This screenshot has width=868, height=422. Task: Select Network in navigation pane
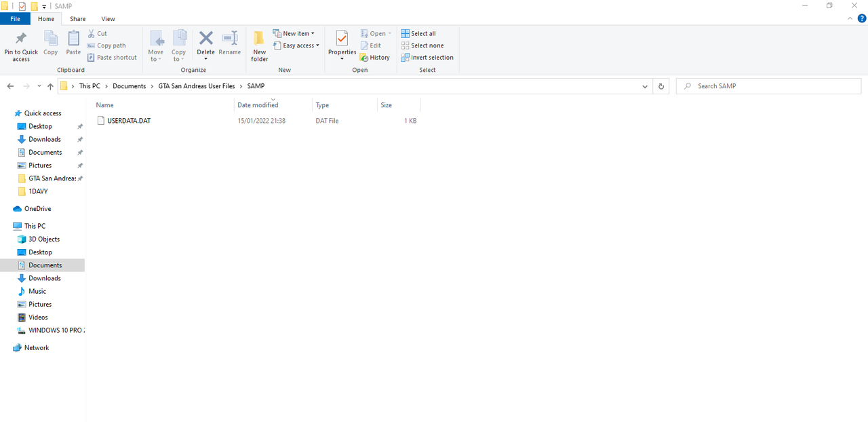[x=37, y=347]
